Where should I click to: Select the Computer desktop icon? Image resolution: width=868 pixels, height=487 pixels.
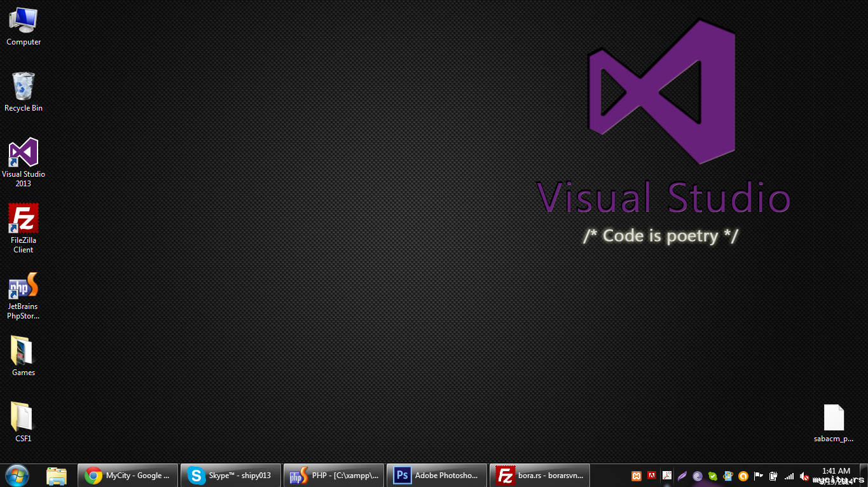(x=24, y=27)
